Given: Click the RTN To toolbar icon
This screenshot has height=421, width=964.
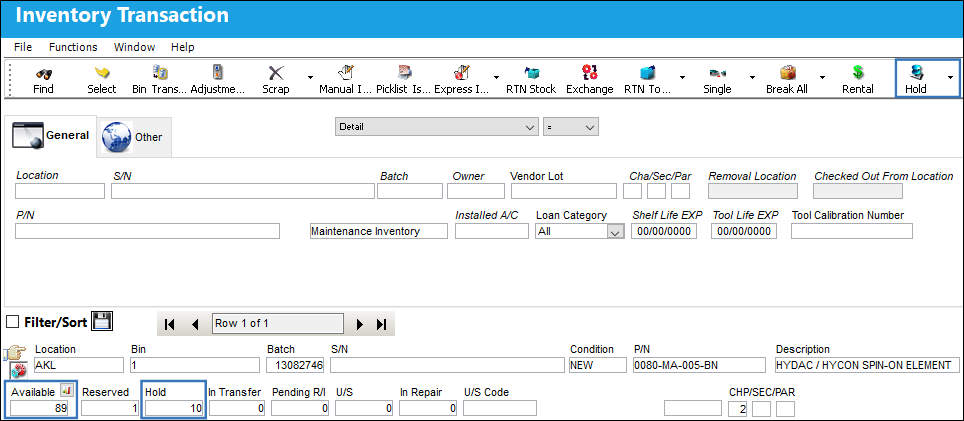Looking at the screenshot, I should [x=647, y=73].
